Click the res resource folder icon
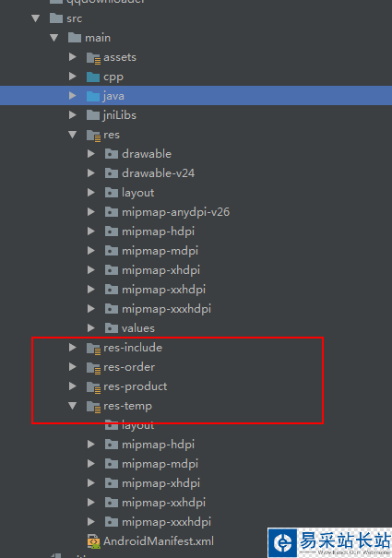Screen dimensions: 392x558 [94, 136]
